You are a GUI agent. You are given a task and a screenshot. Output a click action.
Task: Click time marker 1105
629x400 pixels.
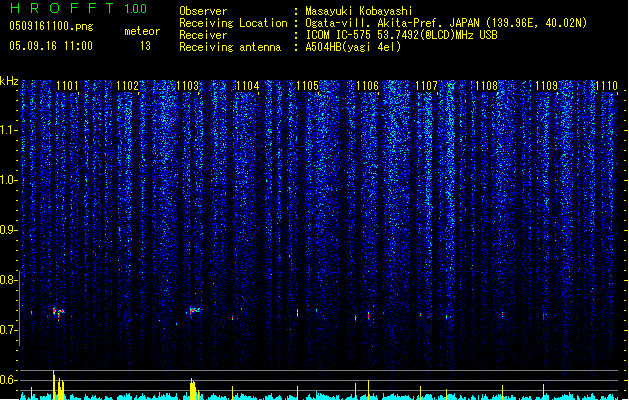point(307,86)
